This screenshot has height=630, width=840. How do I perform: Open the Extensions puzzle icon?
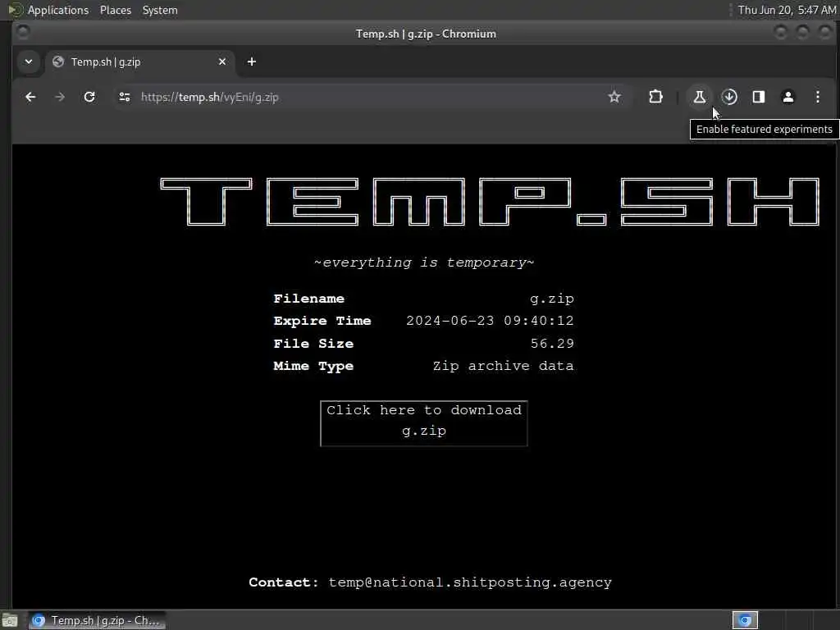click(655, 97)
